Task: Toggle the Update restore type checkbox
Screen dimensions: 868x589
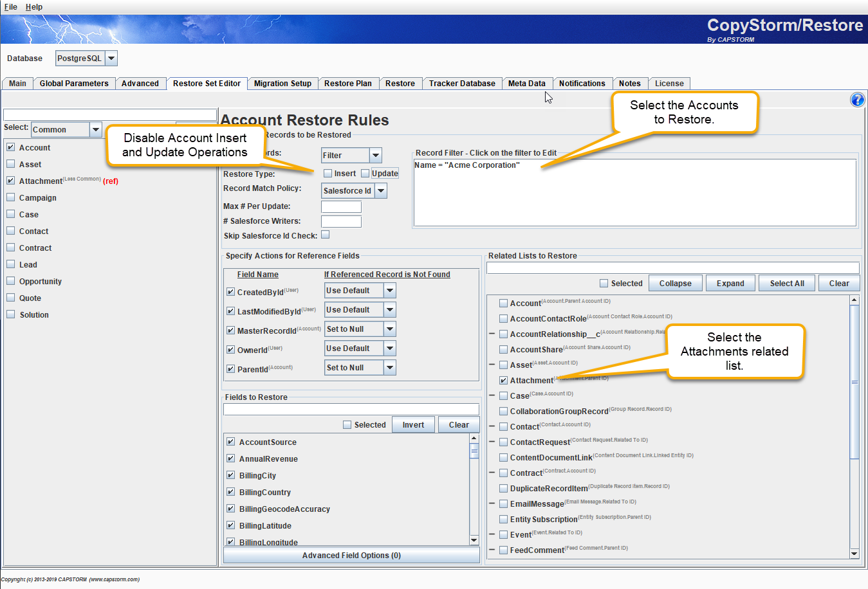Action: (365, 174)
